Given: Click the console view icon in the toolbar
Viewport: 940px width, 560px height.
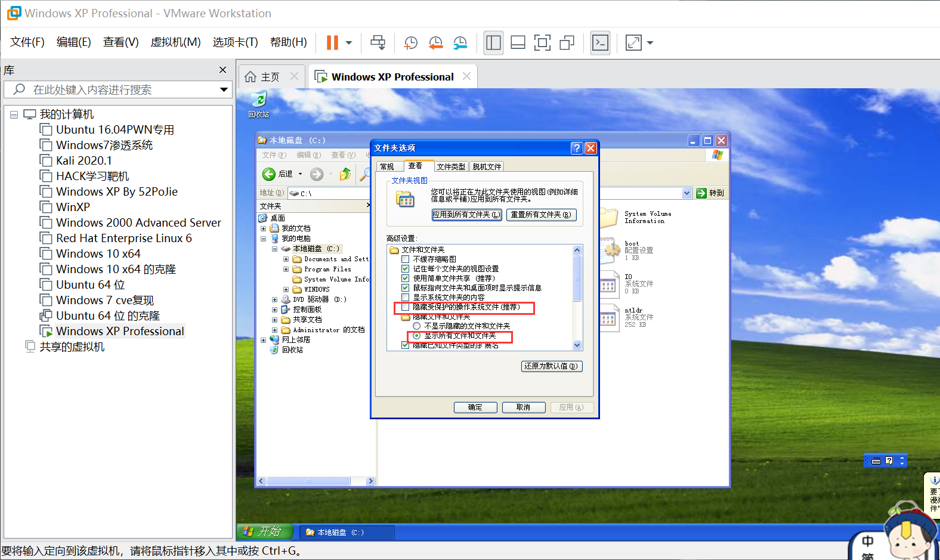Looking at the screenshot, I should pos(600,42).
